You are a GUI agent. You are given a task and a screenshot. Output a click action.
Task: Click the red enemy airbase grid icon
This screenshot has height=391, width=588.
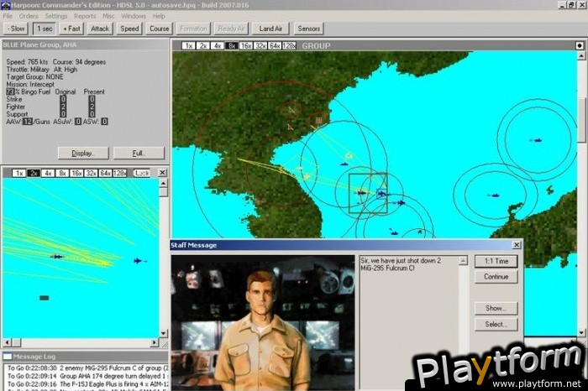tap(318, 120)
